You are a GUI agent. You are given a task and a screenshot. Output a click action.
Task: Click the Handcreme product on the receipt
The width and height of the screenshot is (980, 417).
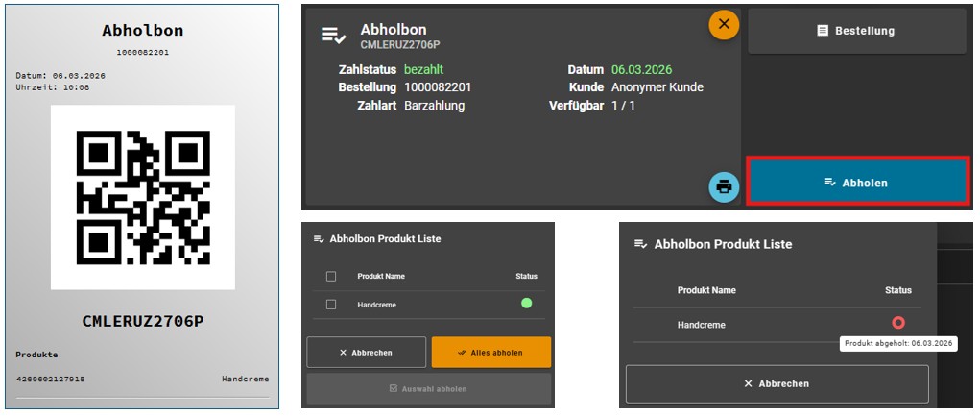245,379
